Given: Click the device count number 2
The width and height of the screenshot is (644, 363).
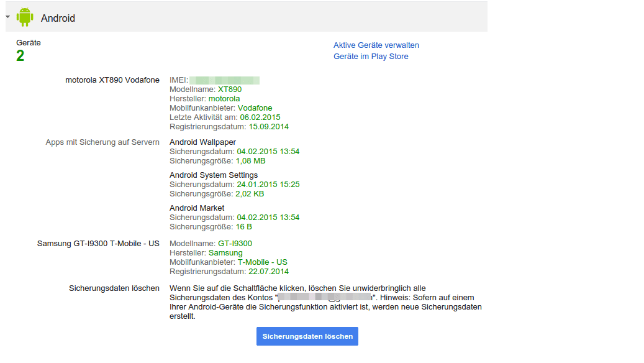Looking at the screenshot, I should point(20,55).
